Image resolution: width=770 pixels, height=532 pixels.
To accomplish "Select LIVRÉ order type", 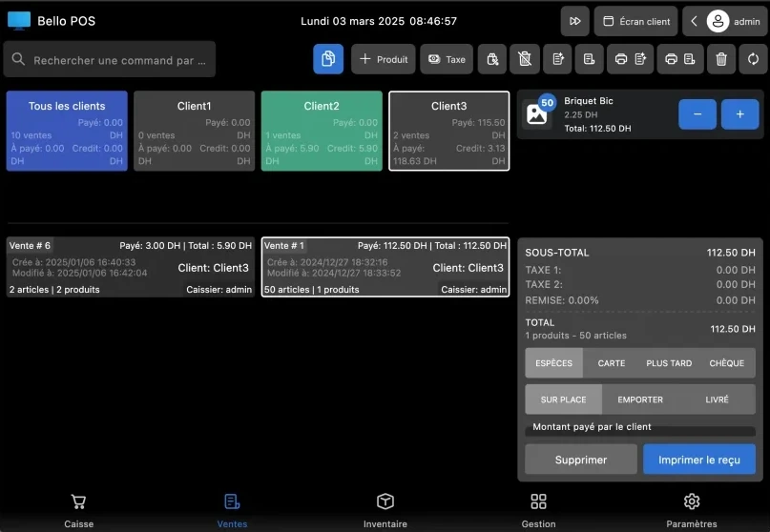I will pyautogui.click(x=717, y=399).
